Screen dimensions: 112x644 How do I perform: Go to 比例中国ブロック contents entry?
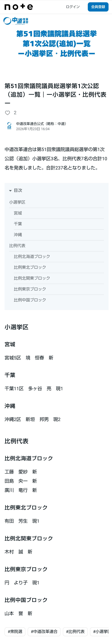[30, 300]
